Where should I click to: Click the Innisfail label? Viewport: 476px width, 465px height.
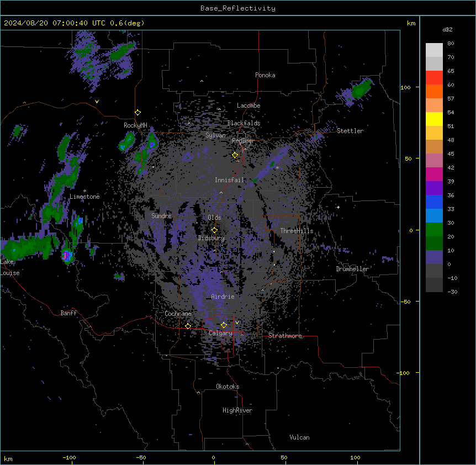coord(230,180)
